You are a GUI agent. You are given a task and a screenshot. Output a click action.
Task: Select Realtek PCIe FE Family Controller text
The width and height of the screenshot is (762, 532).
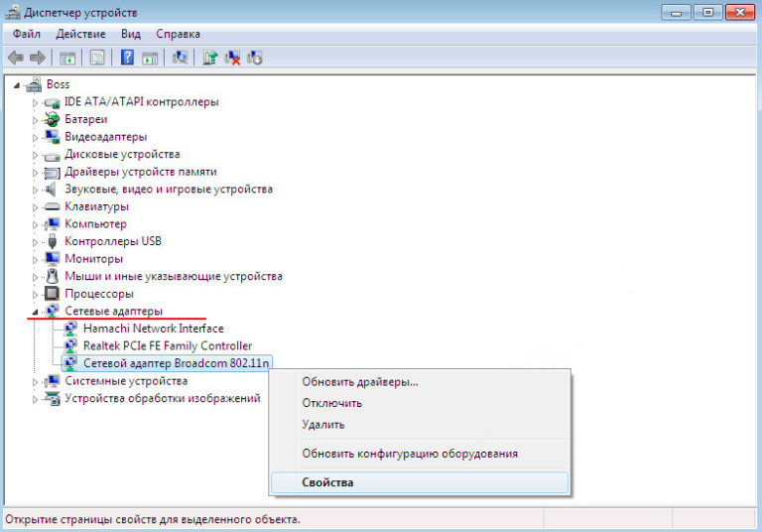tap(168, 345)
